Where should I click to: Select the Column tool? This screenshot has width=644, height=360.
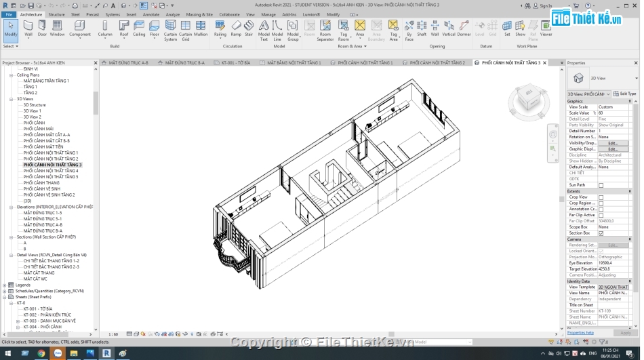pos(104,28)
